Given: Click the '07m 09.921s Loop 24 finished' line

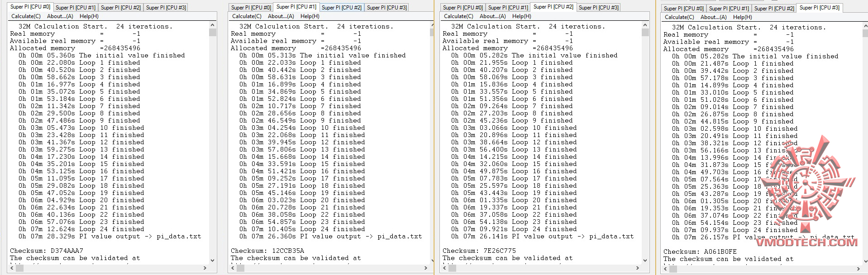Looking at the screenshot, I should [514, 229].
